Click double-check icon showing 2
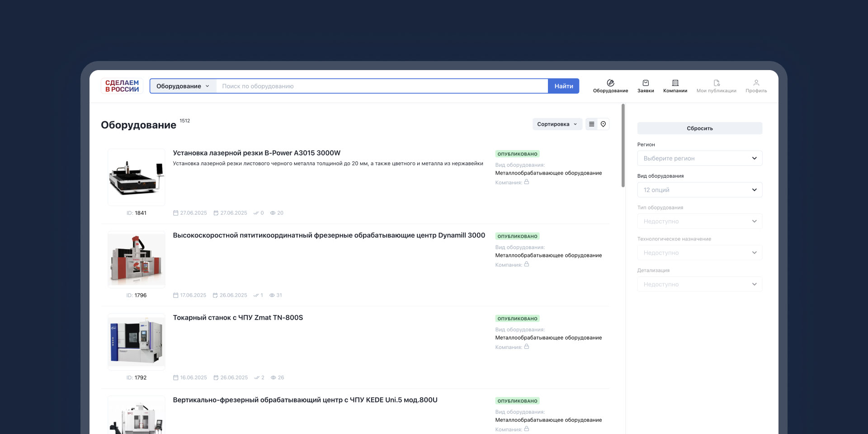Viewport: 868px width, 434px height. pos(257,377)
